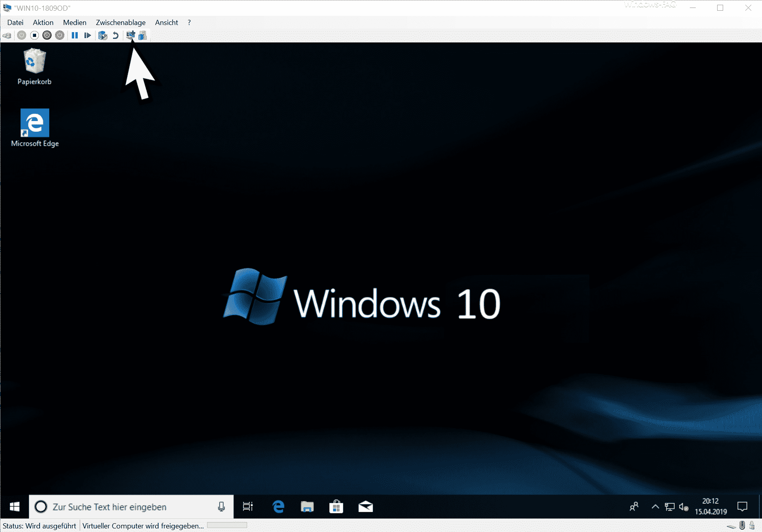The width and height of the screenshot is (762, 532).
Task: Revert the VM with the undo arrow
Action: tap(115, 36)
